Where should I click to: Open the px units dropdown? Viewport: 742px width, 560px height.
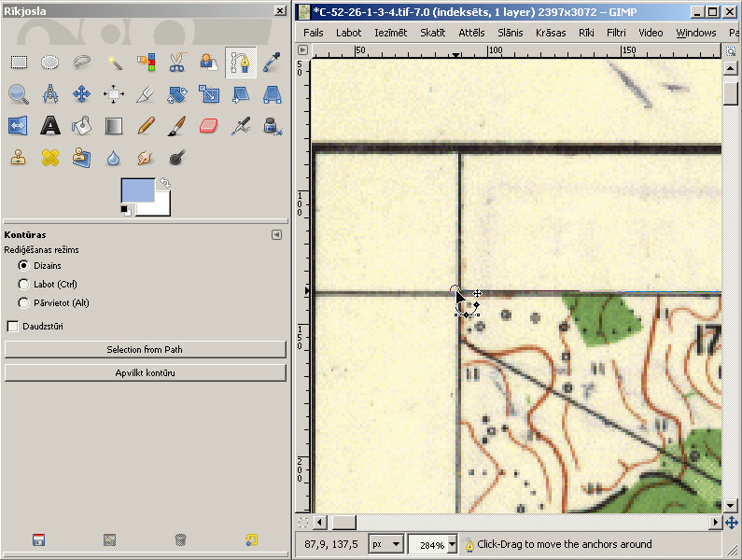pyautogui.click(x=386, y=544)
